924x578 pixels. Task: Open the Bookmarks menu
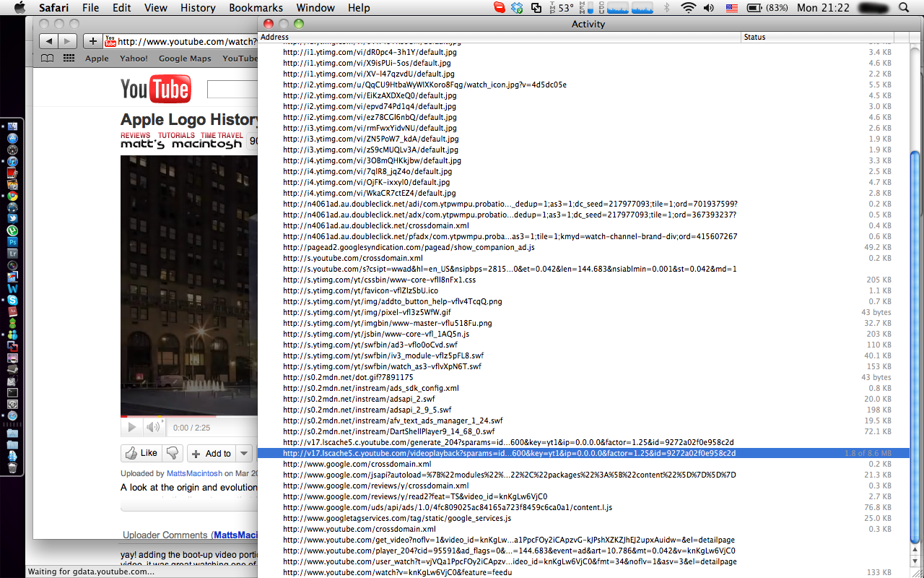coord(256,8)
